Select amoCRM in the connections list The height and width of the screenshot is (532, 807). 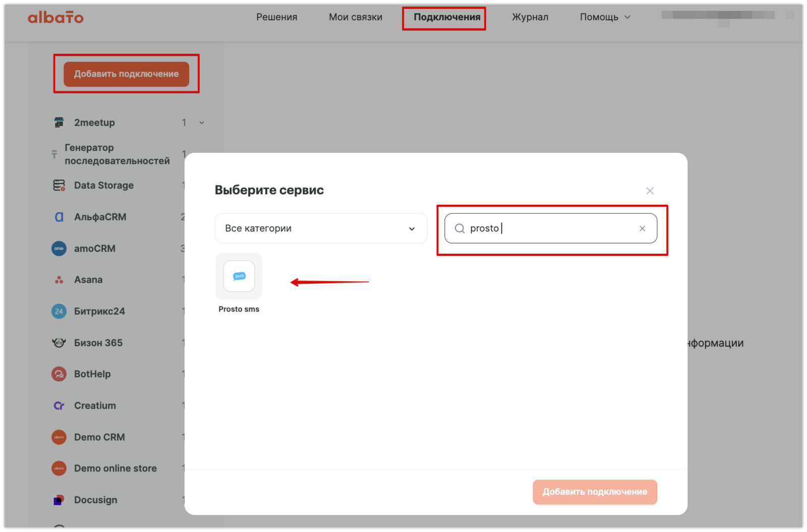[x=95, y=249]
